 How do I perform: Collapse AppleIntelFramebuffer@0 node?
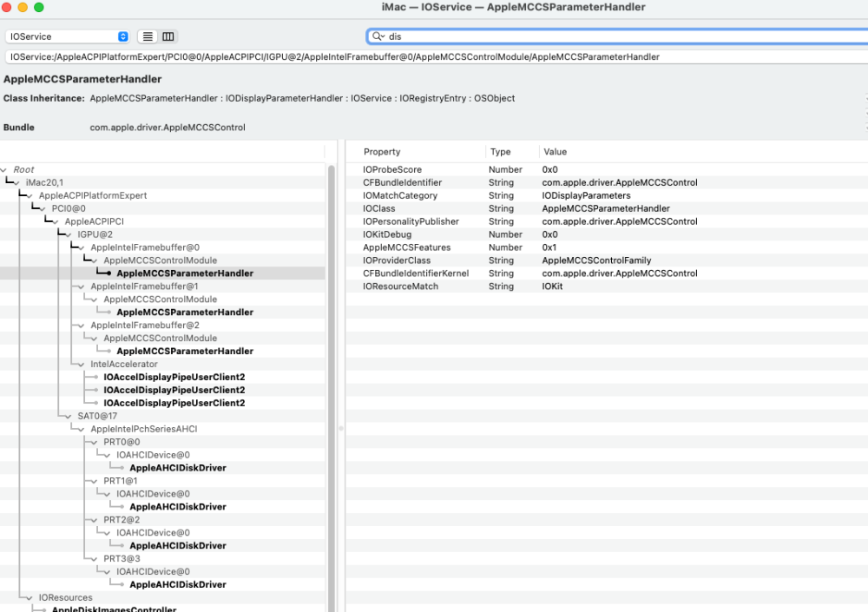(82, 247)
